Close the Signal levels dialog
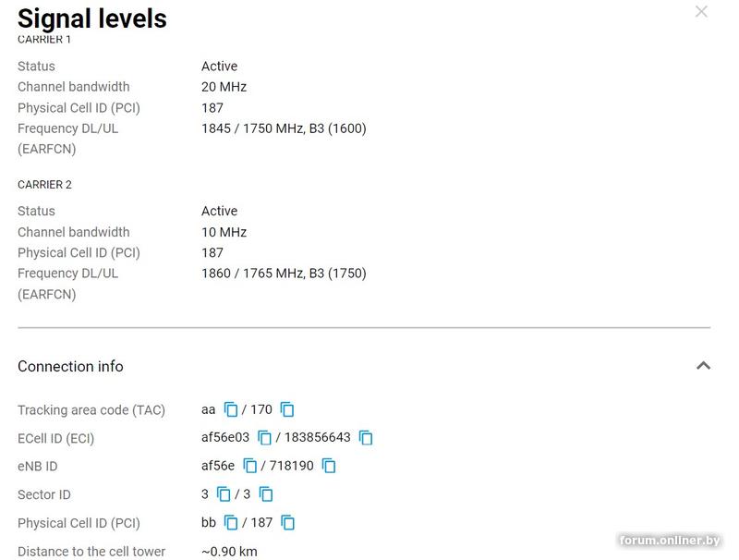 701,12
